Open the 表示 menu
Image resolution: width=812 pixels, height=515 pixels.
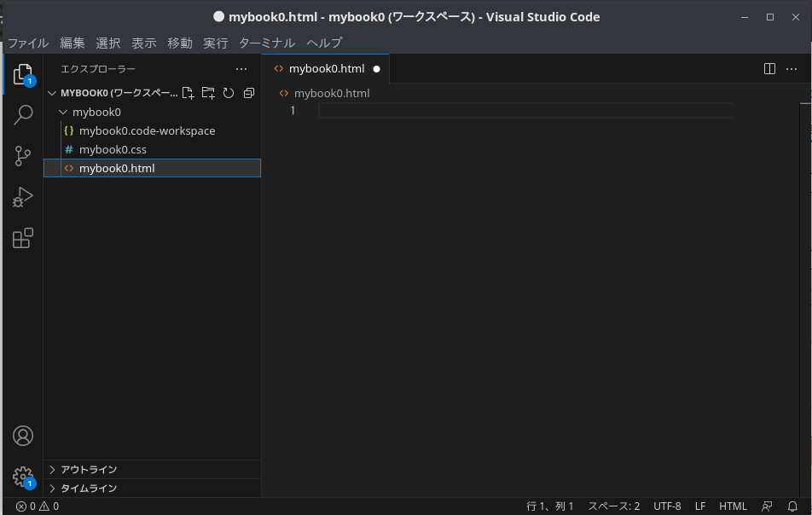[x=144, y=43]
